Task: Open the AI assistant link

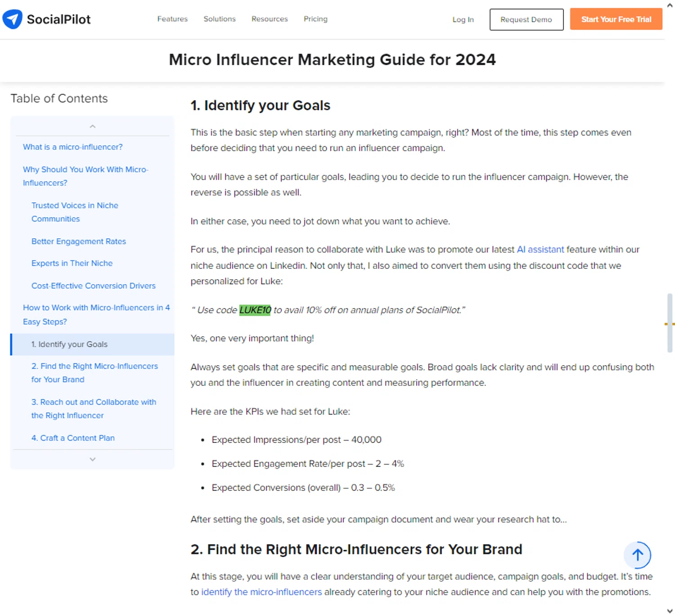Action: 540,250
